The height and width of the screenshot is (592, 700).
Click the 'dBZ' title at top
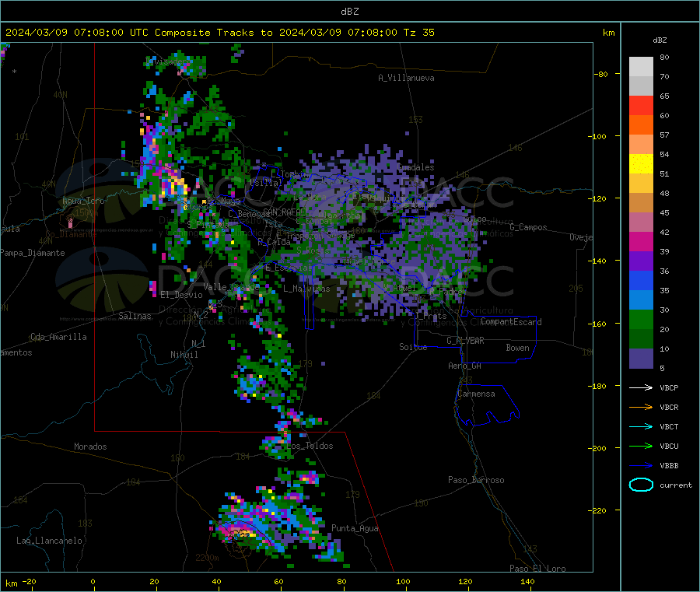tap(349, 12)
